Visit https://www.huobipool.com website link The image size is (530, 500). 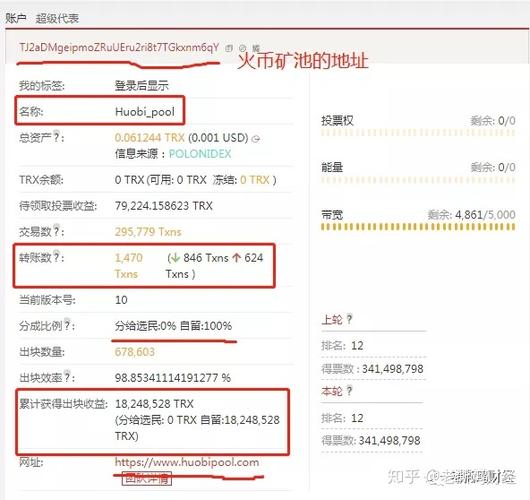[x=187, y=462]
